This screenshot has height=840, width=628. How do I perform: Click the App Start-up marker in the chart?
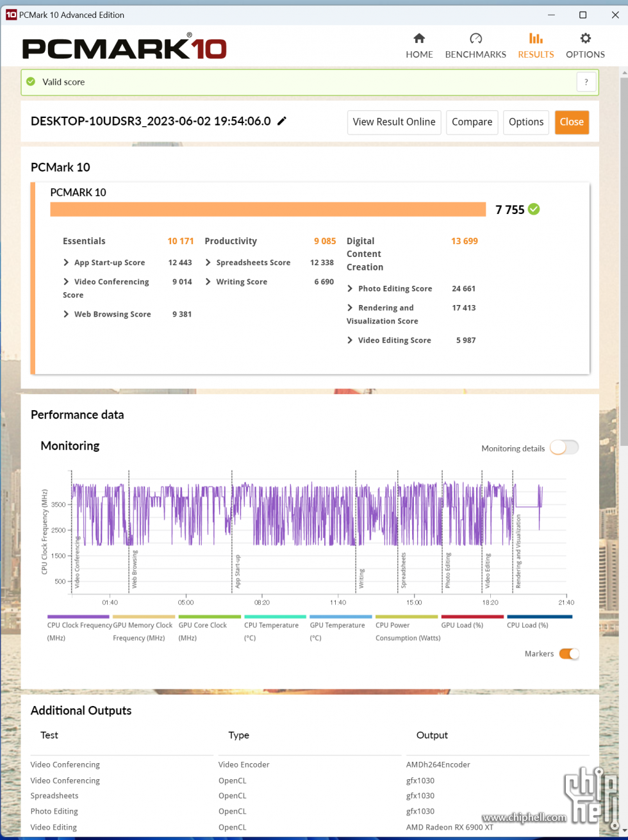pyautogui.click(x=238, y=572)
